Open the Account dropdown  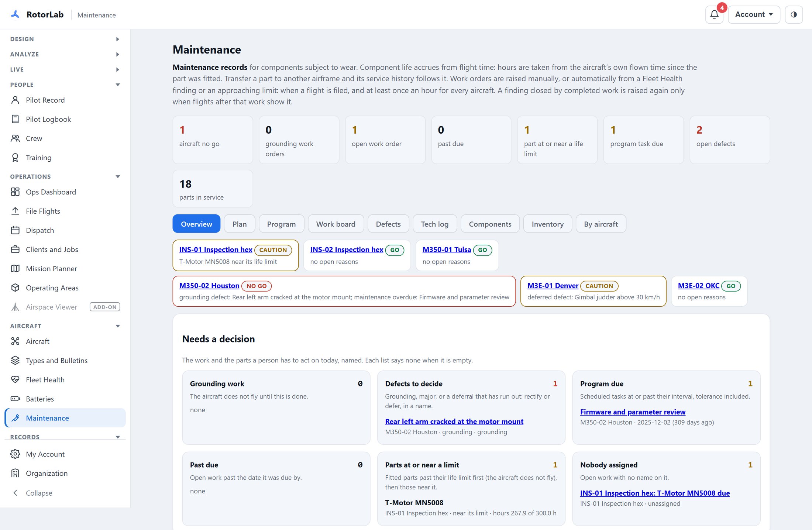pyautogui.click(x=754, y=15)
